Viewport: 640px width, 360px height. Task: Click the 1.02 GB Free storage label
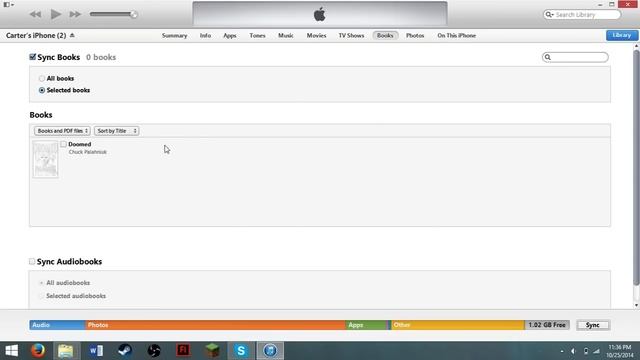coord(547,325)
